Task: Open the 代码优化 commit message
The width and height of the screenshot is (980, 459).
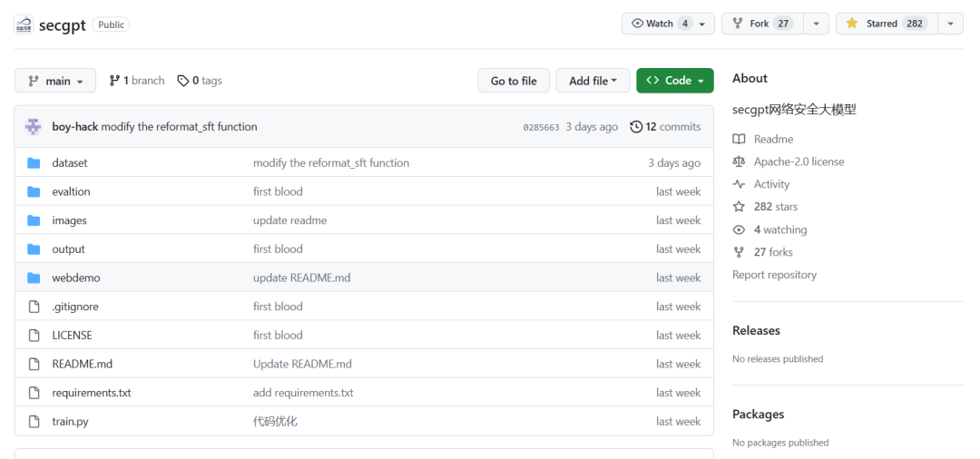Action: (275, 422)
